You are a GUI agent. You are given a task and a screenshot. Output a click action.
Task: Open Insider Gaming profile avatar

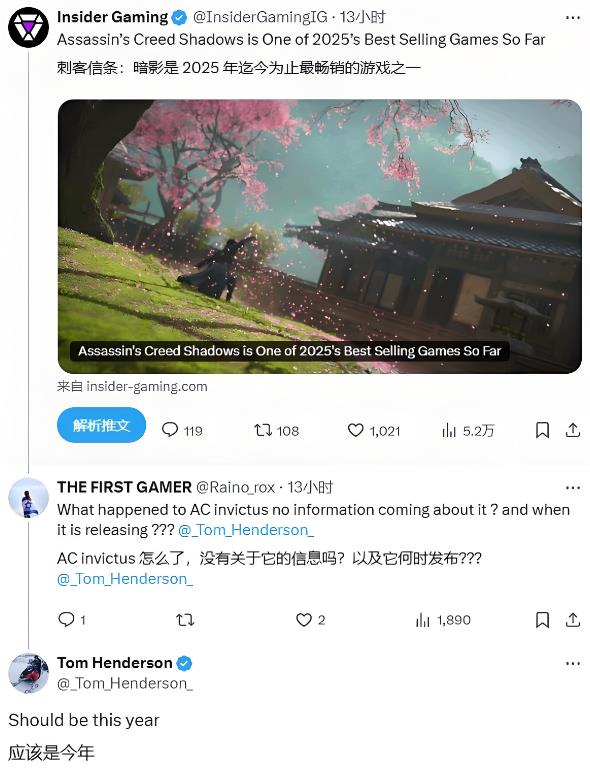(29, 27)
